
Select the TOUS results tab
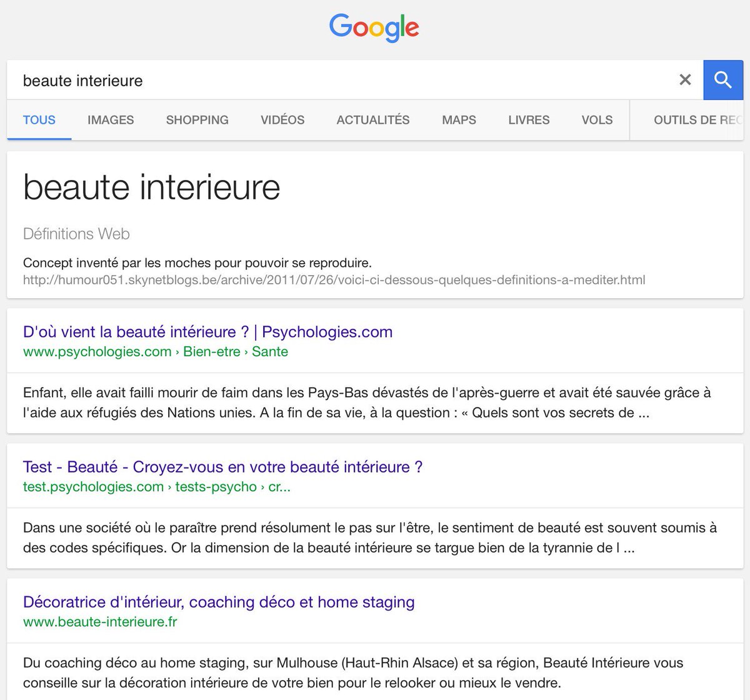click(39, 120)
